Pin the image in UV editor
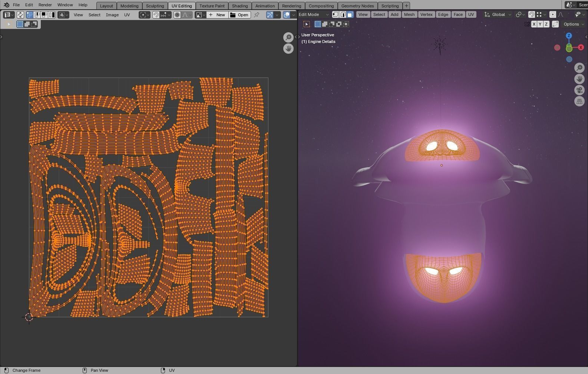The width and height of the screenshot is (588, 374). [257, 15]
